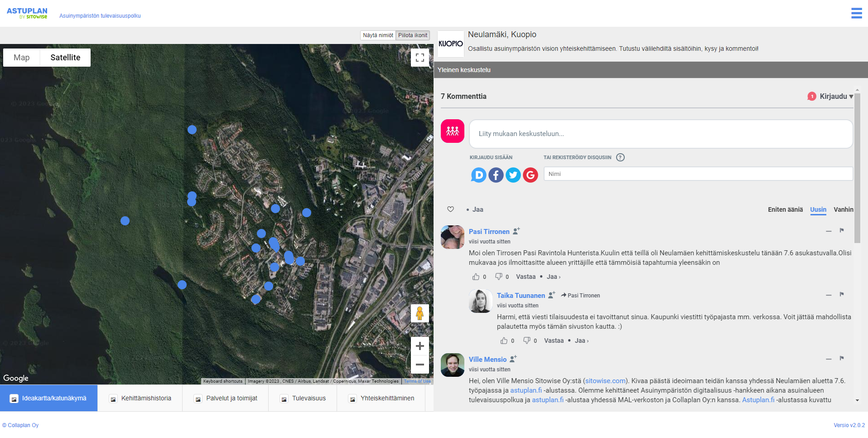Follow Pasi Tirronen via add-user icon
Viewport: 868px width, 438px height.
click(x=516, y=231)
